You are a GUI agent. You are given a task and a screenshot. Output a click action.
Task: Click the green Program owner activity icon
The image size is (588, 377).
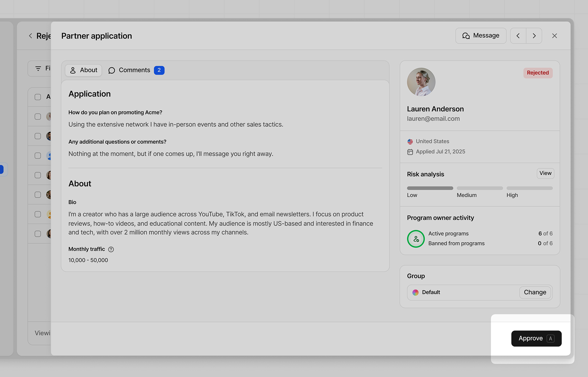point(416,239)
